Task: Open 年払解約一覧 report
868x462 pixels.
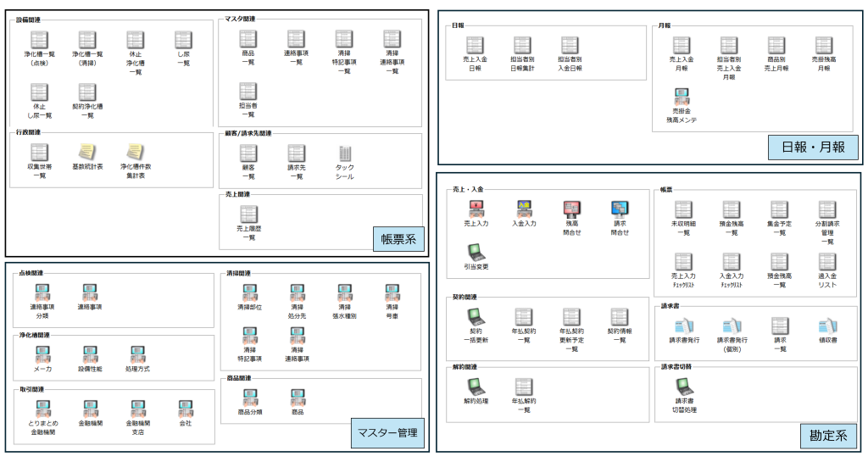Action: tap(524, 387)
